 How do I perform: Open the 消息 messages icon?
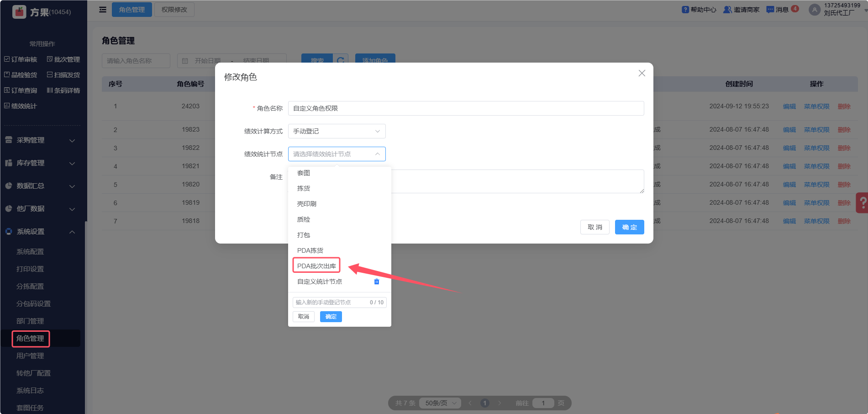[x=770, y=10]
